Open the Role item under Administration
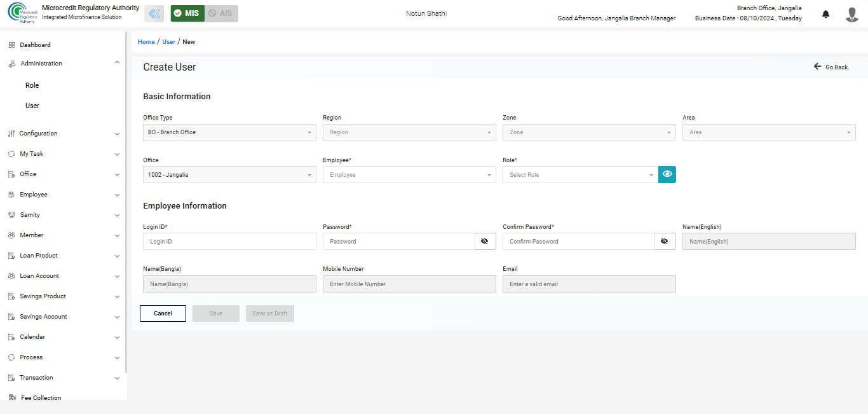Image resolution: width=868 pixels, height=414 pixels. 32,85
